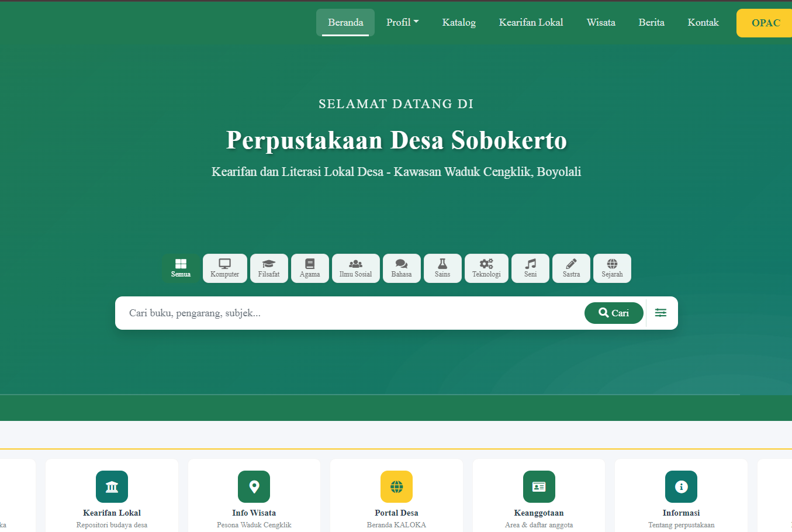Go to the Beranda nav tab
The width and height of the screenshot is (792, 532).
(345, 22)
